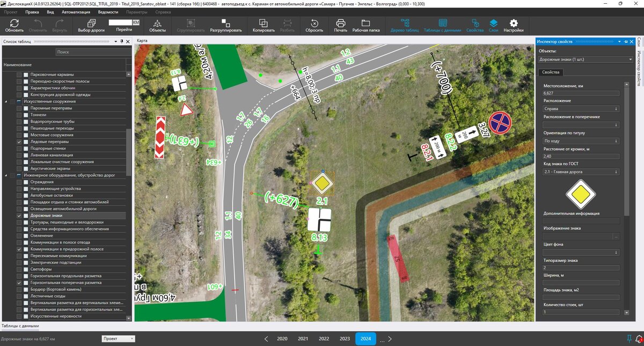Screen dimensions: 644x346
Task: Collapse the Искусственные сооружения tree group
Action: click(6, 101)
